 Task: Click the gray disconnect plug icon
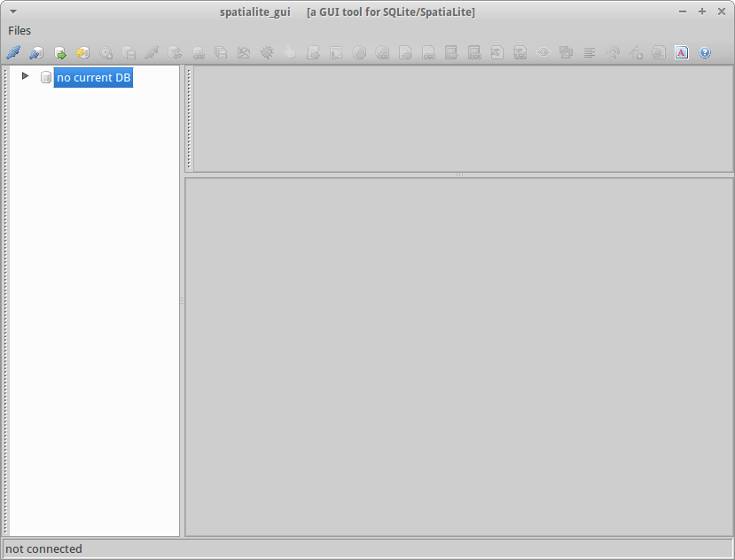[152, 52]
